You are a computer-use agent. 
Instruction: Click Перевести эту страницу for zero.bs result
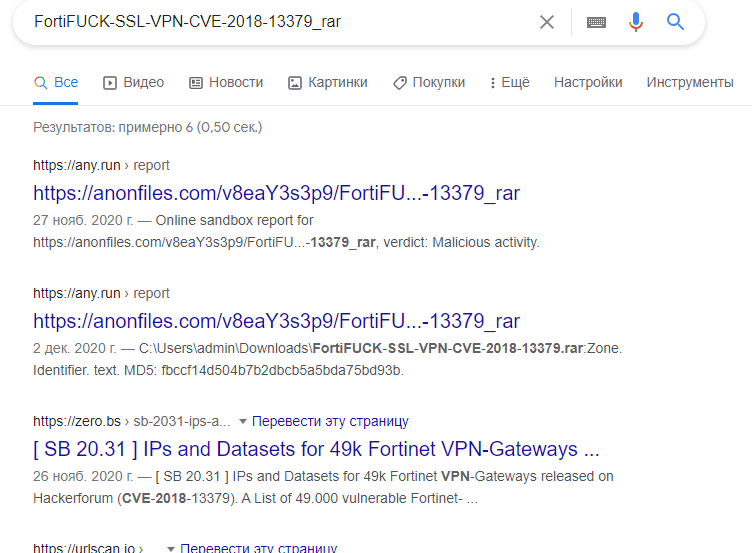pos(330,421)
